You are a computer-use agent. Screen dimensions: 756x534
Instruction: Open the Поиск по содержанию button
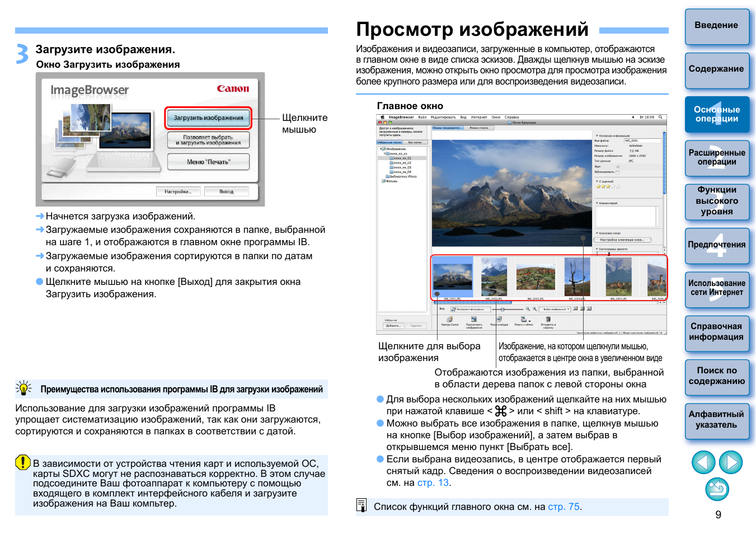(x=717, y=377)
